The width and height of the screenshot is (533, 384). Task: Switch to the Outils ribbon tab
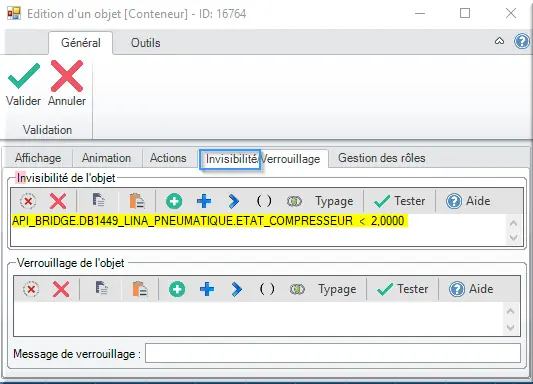coord(145,43)
